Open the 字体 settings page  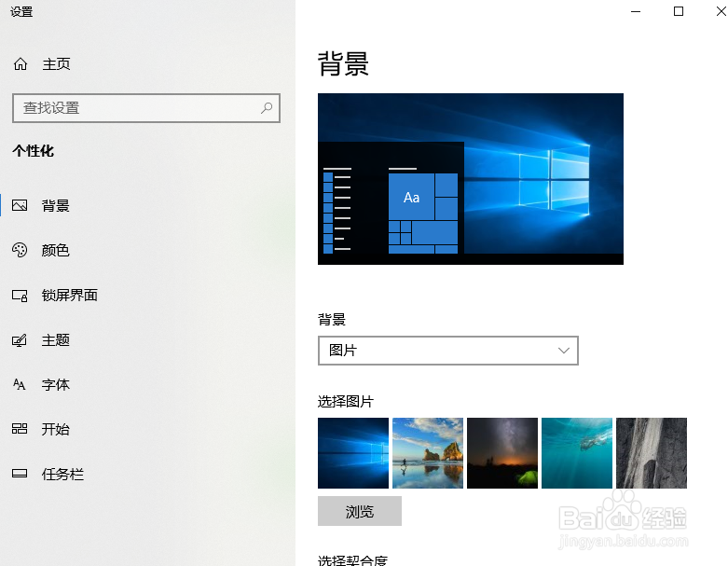pyautogui.click(x=56, y=384)
